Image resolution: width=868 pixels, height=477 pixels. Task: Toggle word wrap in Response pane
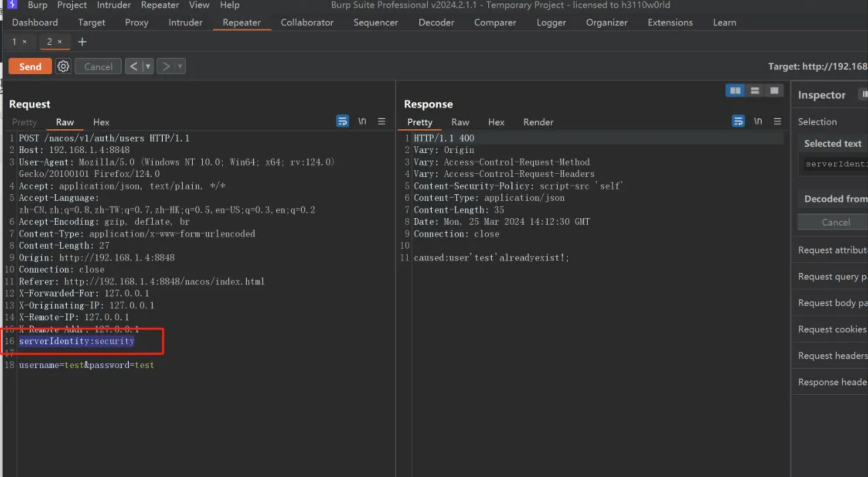(738, 121)
